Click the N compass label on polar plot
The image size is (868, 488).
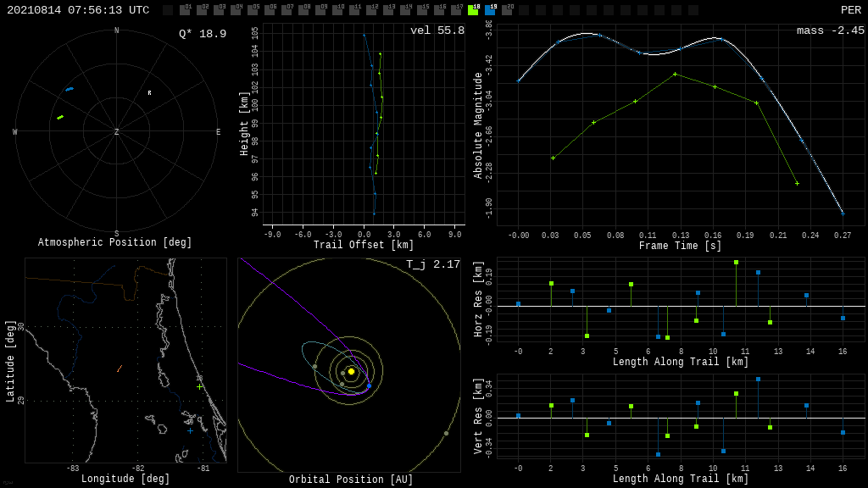pyautogui.click(x=117, y=30)
